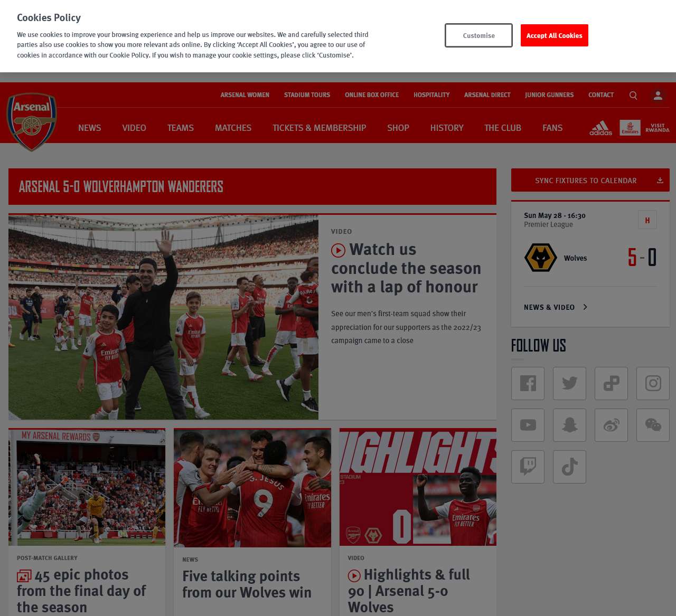The image size is (676, 616).
Task: Open the Shop menu
Action: 398,128
